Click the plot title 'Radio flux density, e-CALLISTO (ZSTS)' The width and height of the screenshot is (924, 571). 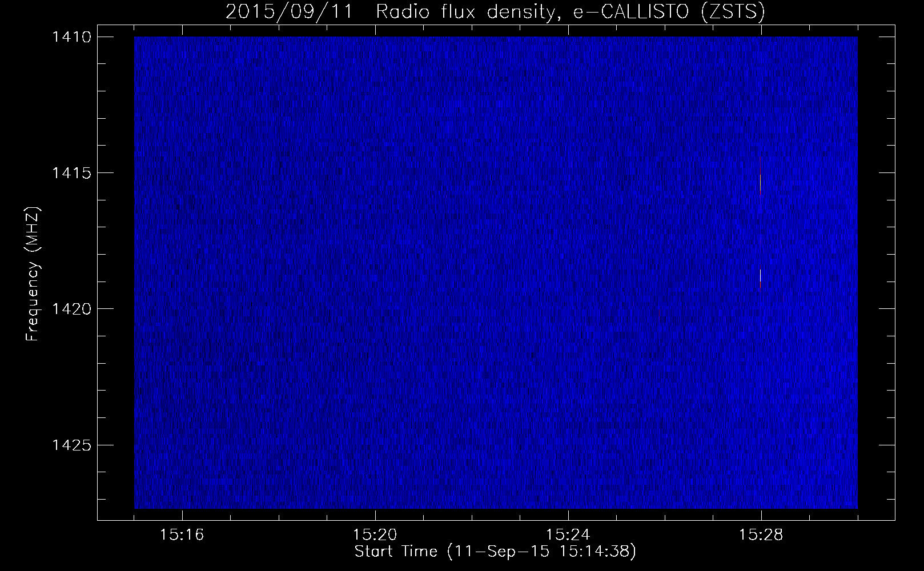(x=570, y=12)
